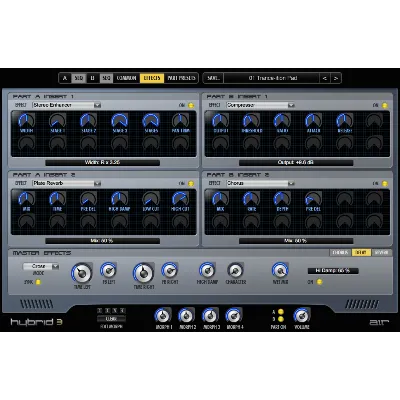Click the Morph 4 knob
The image size is (400, 400).
[x=234, y=315]
